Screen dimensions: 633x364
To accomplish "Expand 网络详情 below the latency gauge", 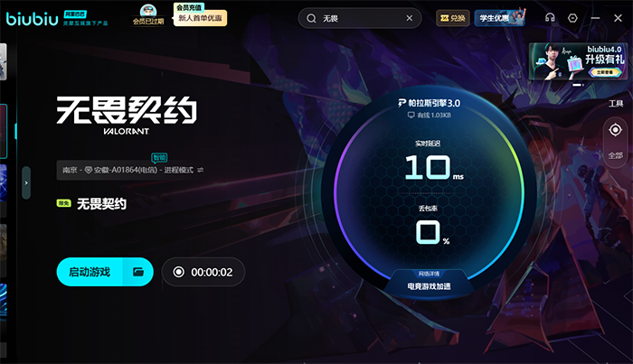I will [x=430, y=272].
